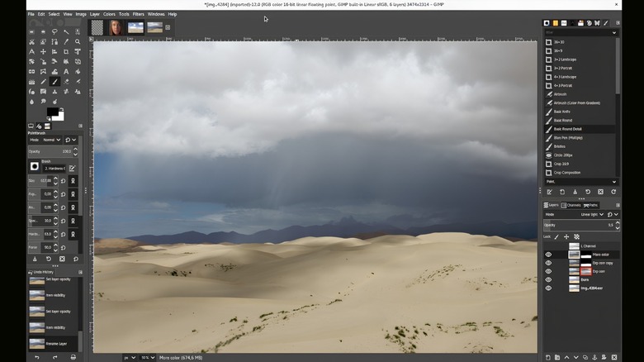The width and height of the screenshot is (644, 362).
Task: Create a new layer with bottom-left layers icon
Action: point(548,358)
